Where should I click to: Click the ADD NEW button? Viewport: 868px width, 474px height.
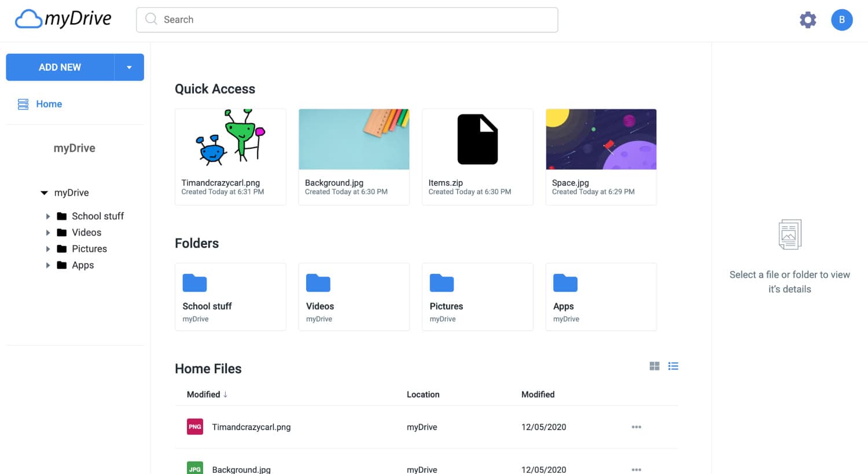60,67
